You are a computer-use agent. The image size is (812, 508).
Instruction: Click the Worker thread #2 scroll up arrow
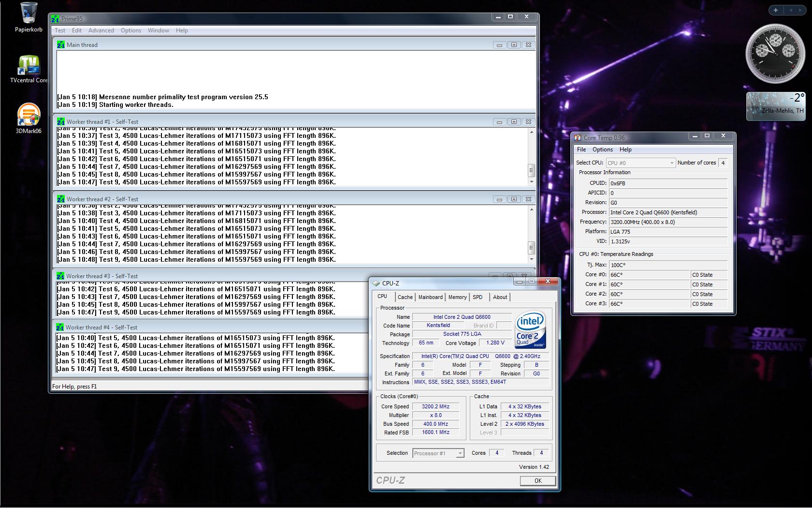pyautogui.click(x=532, y=209)
